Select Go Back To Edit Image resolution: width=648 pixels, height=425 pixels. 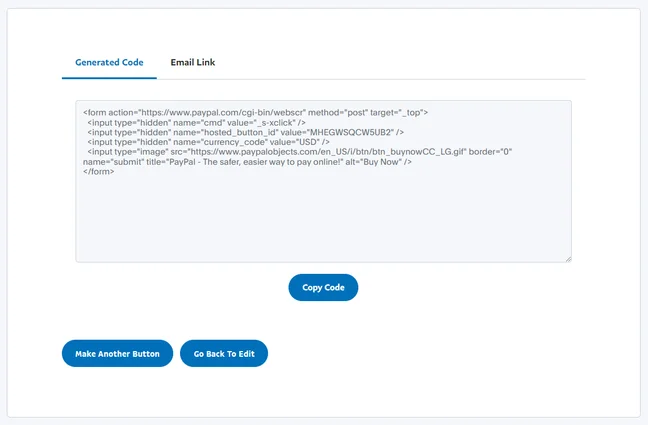(224, 353)
